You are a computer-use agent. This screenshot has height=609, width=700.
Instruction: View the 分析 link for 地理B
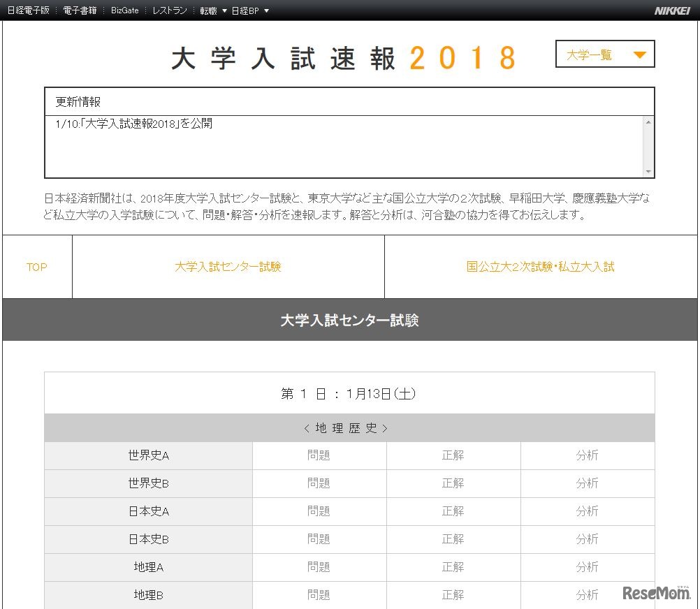pos(588,594)
